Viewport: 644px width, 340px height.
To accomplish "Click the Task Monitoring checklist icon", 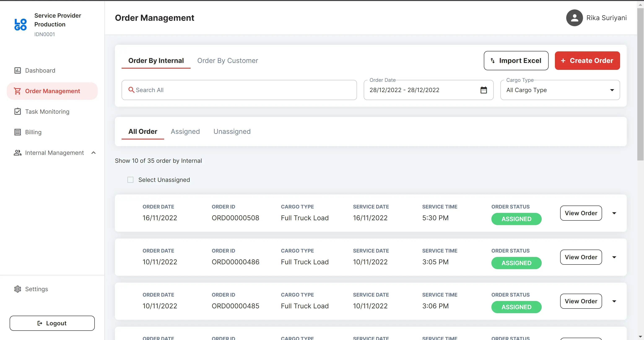I will tap(17, 112).
